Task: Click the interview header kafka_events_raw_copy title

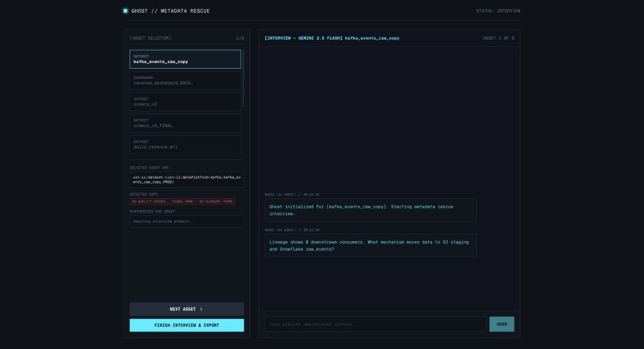Action: [x=372, y=38]
